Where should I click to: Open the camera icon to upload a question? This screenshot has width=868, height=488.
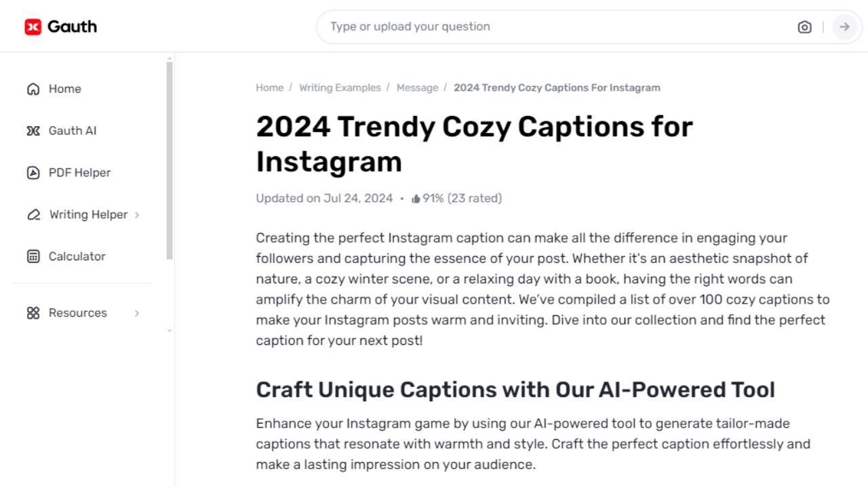pyautogui.click(x=804, y=26)
